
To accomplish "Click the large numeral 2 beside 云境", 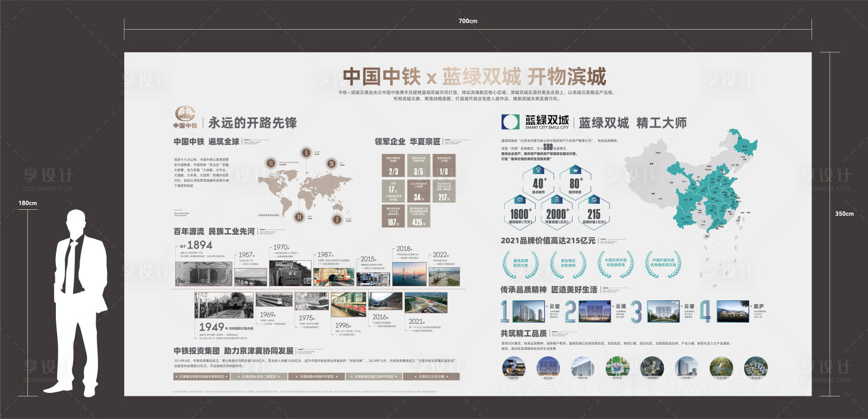I will pyautogui.click(x=570, y=311).
